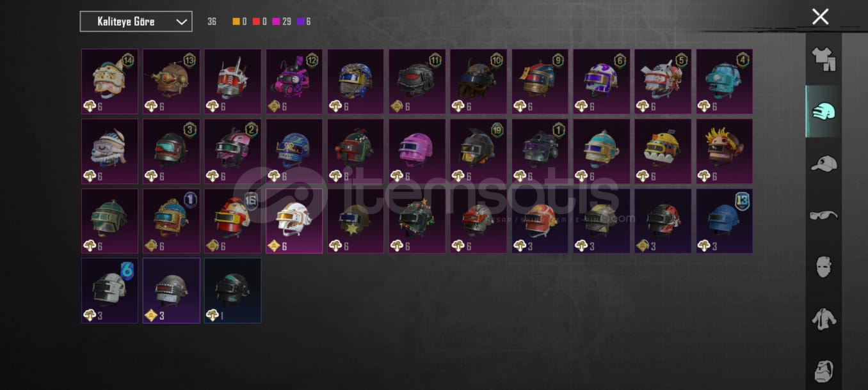Open the outfits category in sidebar
The image size is (868, 390).
(x=823, y=59)
